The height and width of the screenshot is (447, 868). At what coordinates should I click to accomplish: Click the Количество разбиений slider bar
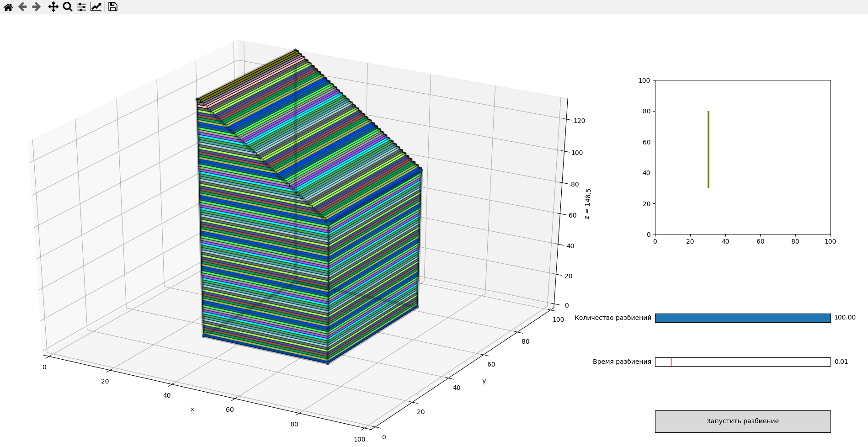[x=743, y=318]
